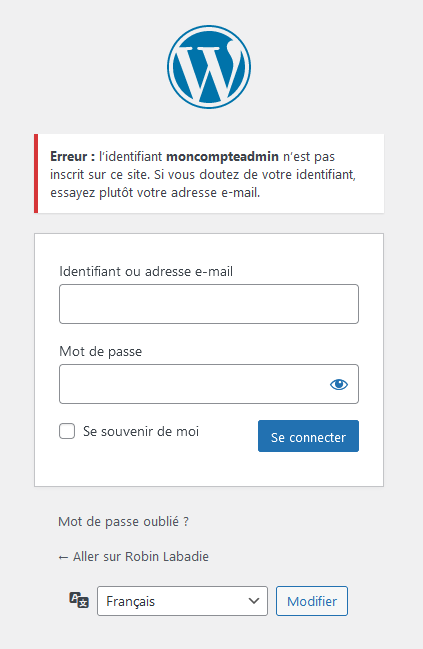
Task: Click the Modifier button
Action: point(312,601)
